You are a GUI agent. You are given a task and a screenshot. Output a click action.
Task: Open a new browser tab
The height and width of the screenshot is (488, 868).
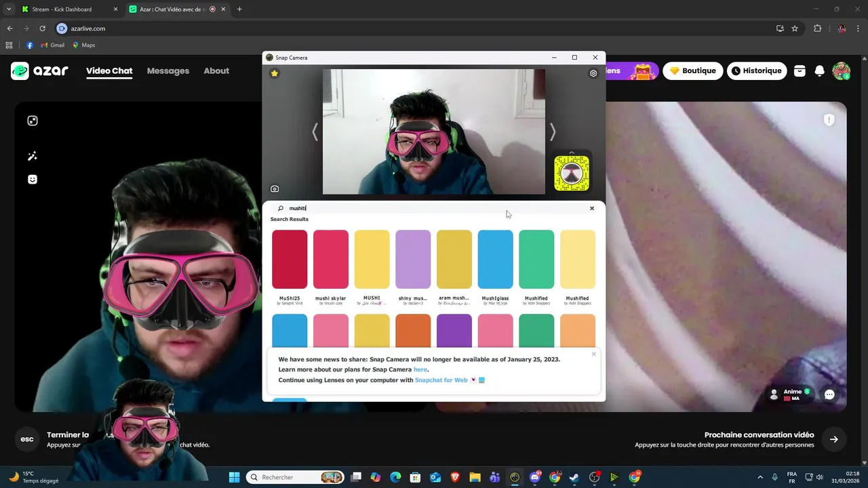click(239, 9)
